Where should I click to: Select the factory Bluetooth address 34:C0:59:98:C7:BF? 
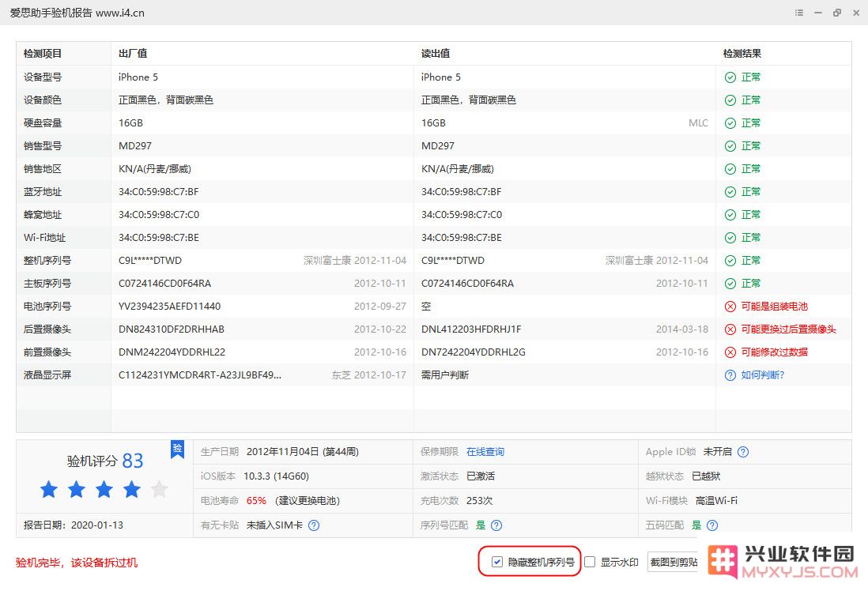coord(159,192)
